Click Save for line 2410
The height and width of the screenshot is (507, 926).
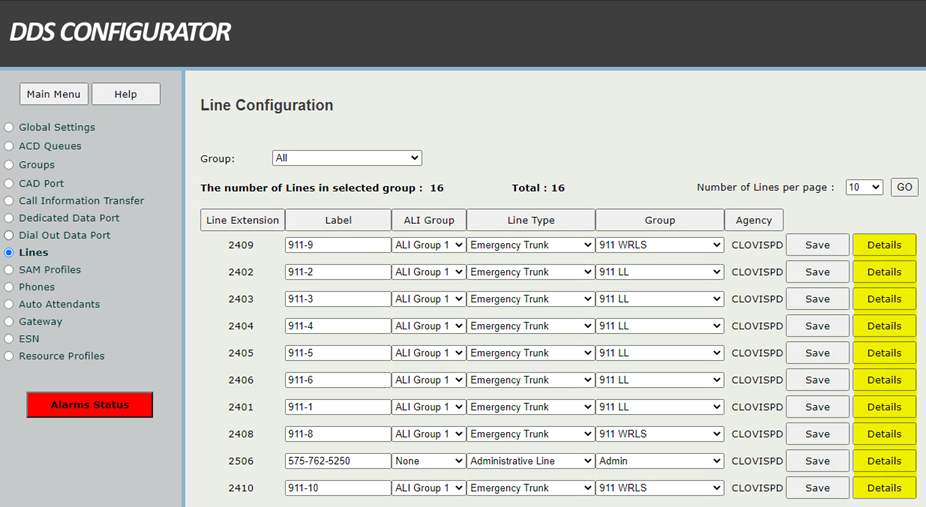point(818,488)
